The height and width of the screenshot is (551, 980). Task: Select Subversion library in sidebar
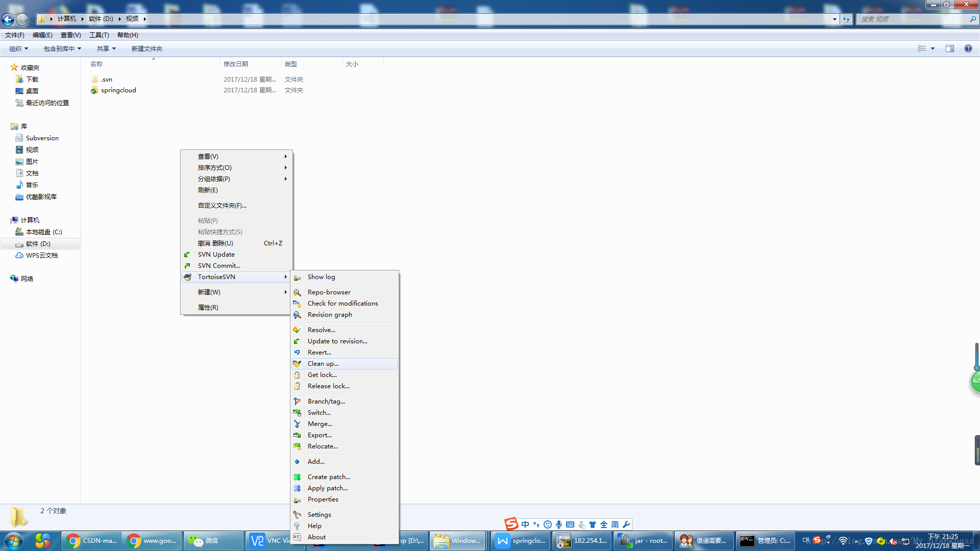(42, 138)
